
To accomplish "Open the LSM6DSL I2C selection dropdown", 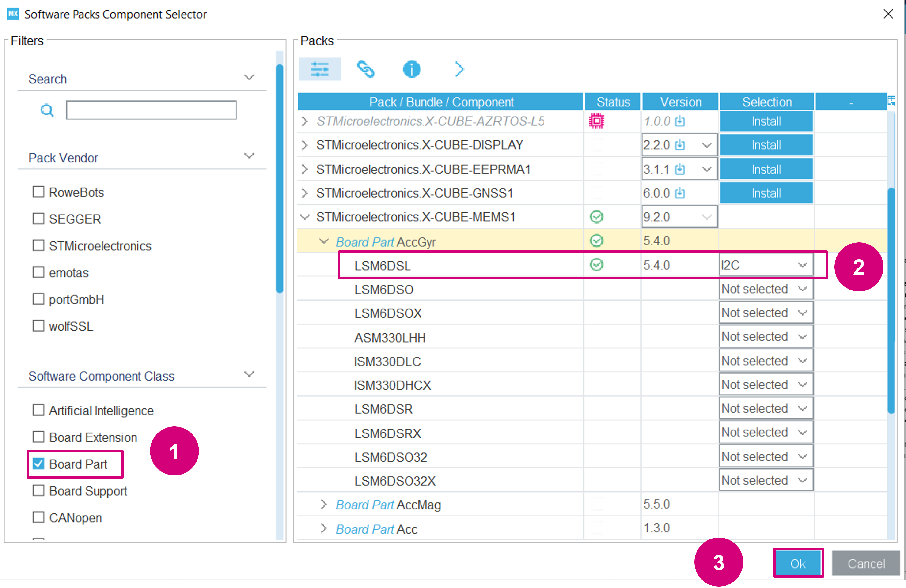I will click(x=766, y=265).
